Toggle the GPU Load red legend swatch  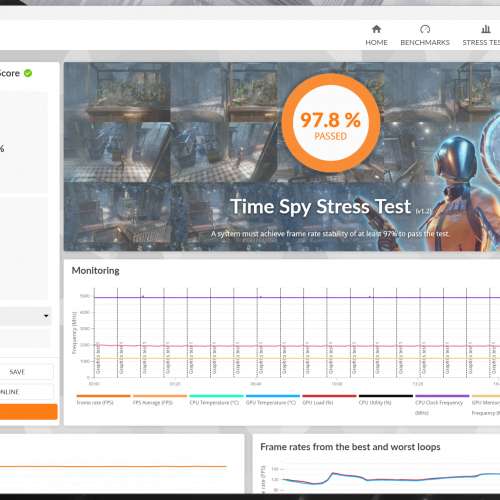pos(329,396)
